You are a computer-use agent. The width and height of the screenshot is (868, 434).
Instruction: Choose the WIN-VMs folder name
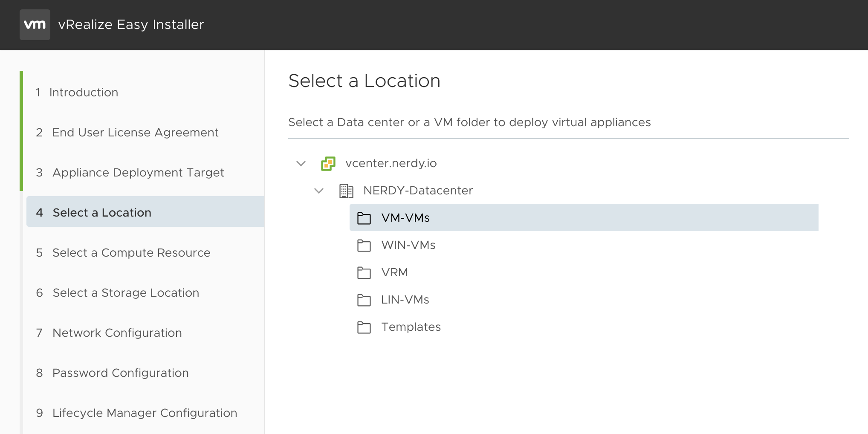408,245
